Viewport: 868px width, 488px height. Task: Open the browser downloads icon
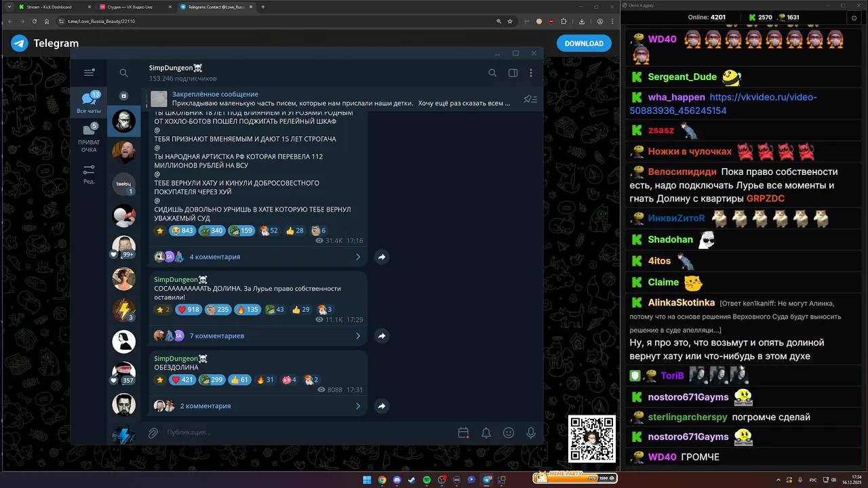point(583,21)
